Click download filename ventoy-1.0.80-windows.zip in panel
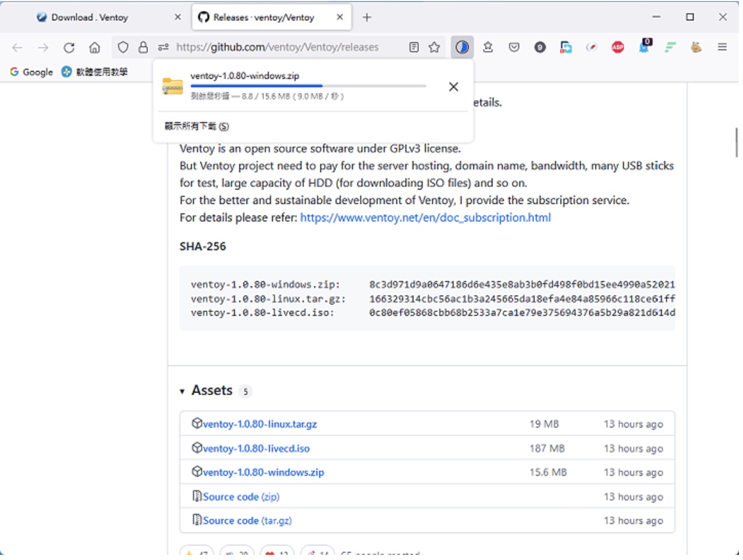 coord(246,76)
